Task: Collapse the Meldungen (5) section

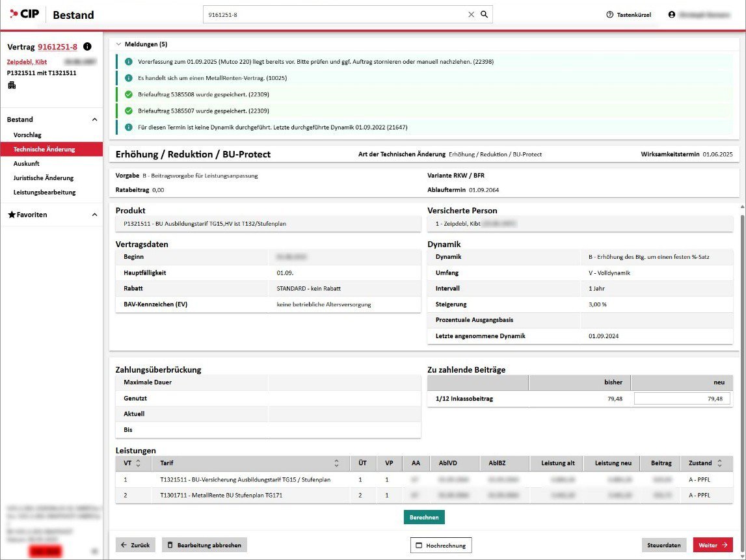Action: click(119, 44)
